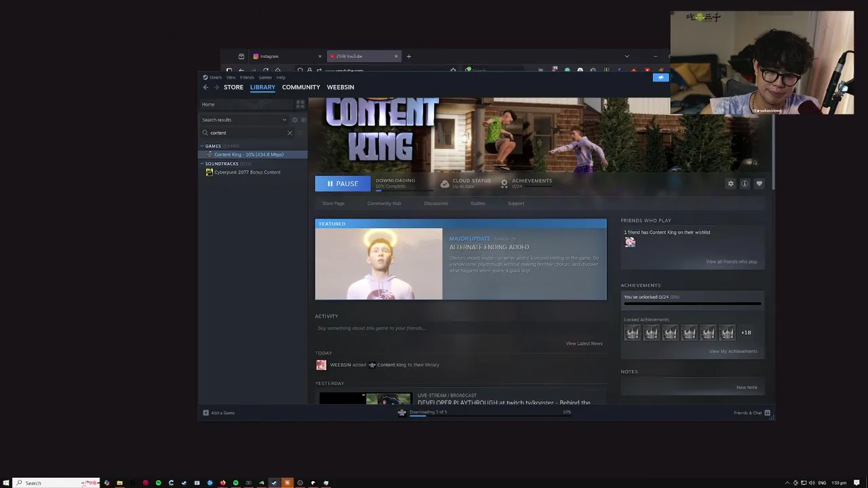Open the Windows Start menu
Viewport: 868px width, 488px height.
pyautogui.click(x=6, y=483)
